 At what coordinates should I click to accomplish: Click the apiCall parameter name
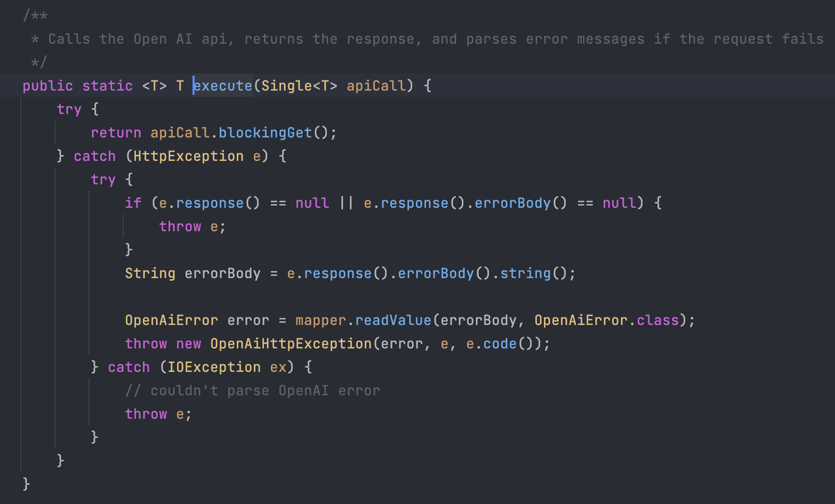376,86
